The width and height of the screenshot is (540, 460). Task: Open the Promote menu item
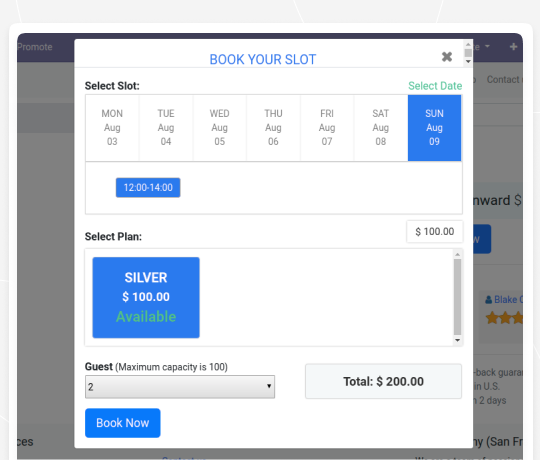coord(34,47)
